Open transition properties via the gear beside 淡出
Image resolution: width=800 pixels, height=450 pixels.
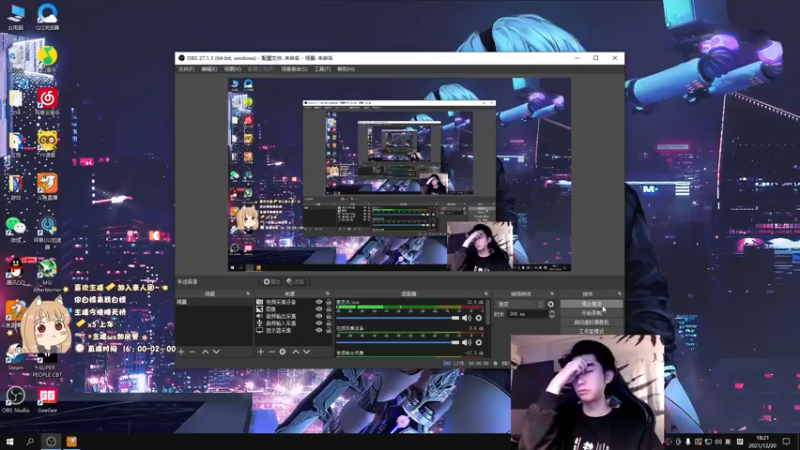(551, 304)
